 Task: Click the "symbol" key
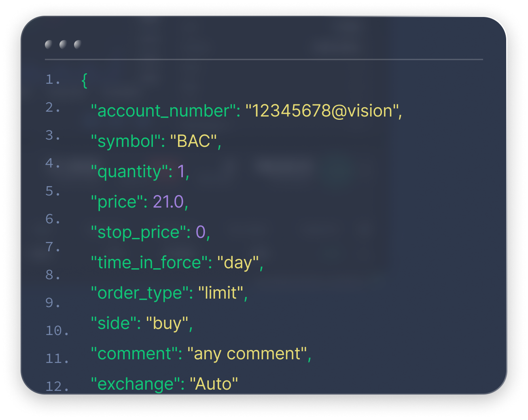tap(126, 141)
